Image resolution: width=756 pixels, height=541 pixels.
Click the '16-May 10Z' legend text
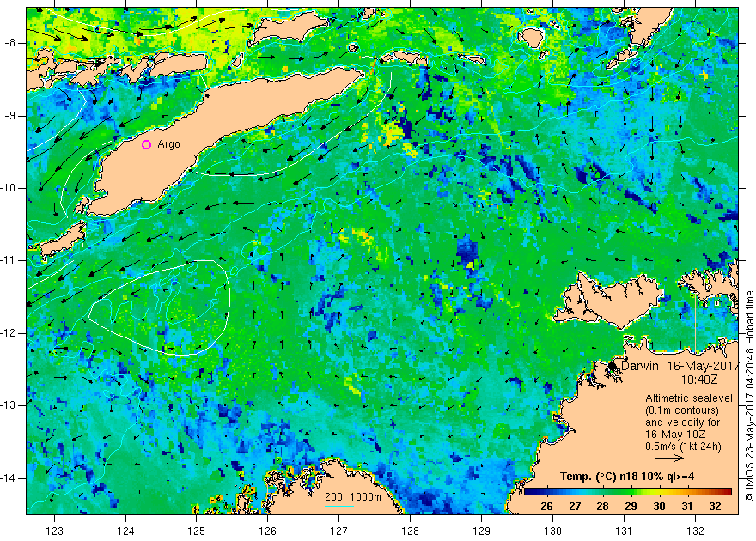[x=676, y=435]
